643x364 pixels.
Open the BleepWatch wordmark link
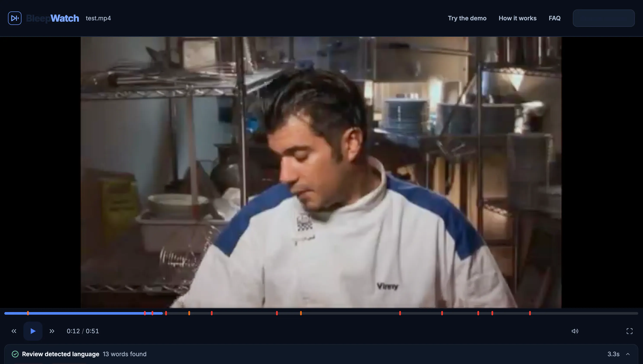(53, 18)
